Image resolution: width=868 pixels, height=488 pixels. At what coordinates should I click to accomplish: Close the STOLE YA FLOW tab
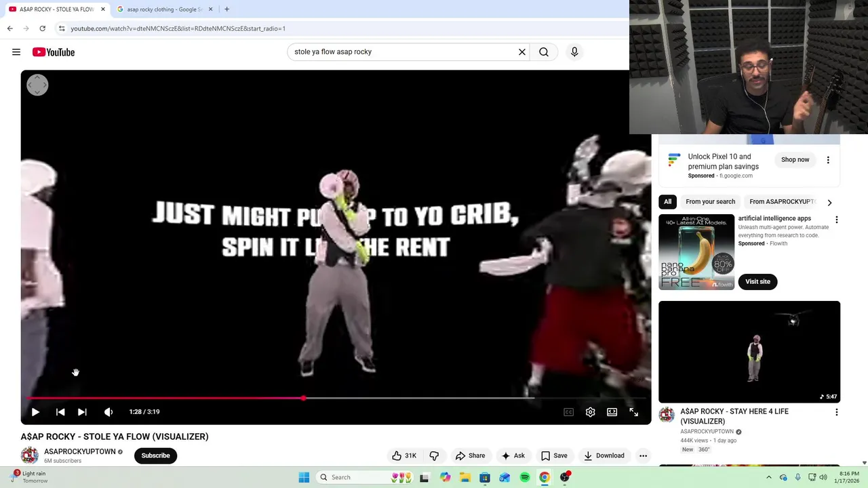[103, 9]
